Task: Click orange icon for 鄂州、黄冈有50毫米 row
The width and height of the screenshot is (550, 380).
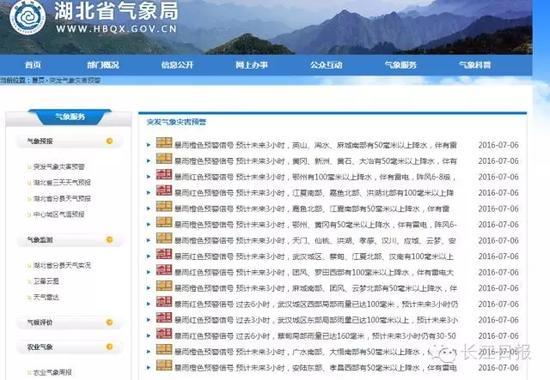Action: 164,222
